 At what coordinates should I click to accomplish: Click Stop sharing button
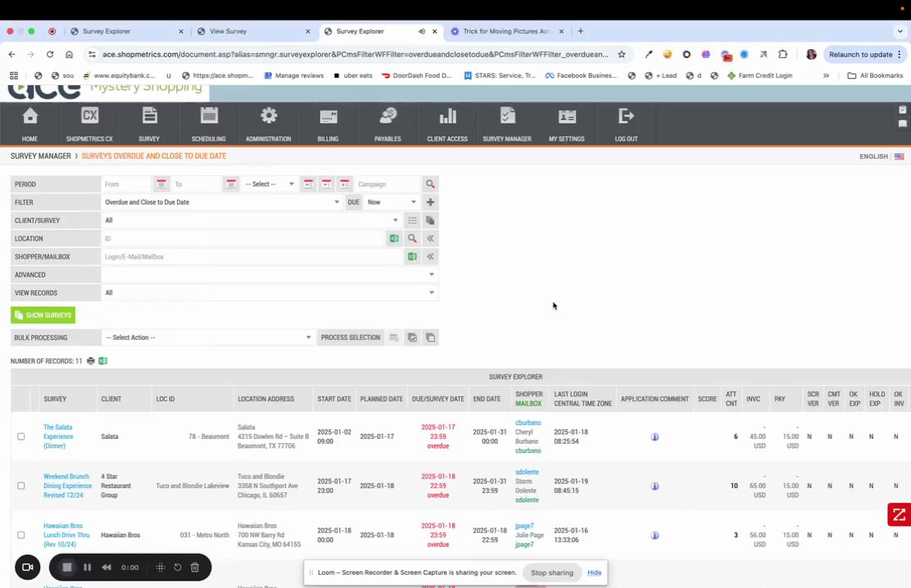(x=552, y=572)
